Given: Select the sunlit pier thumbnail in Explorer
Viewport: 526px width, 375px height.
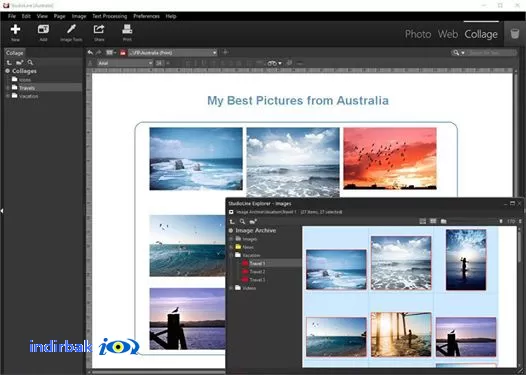Looking at the screenshot, I should [401, 334].
